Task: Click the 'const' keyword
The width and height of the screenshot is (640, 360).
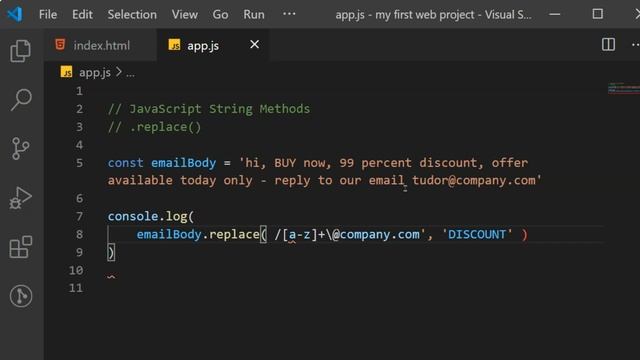Action: tap(125, 163)
